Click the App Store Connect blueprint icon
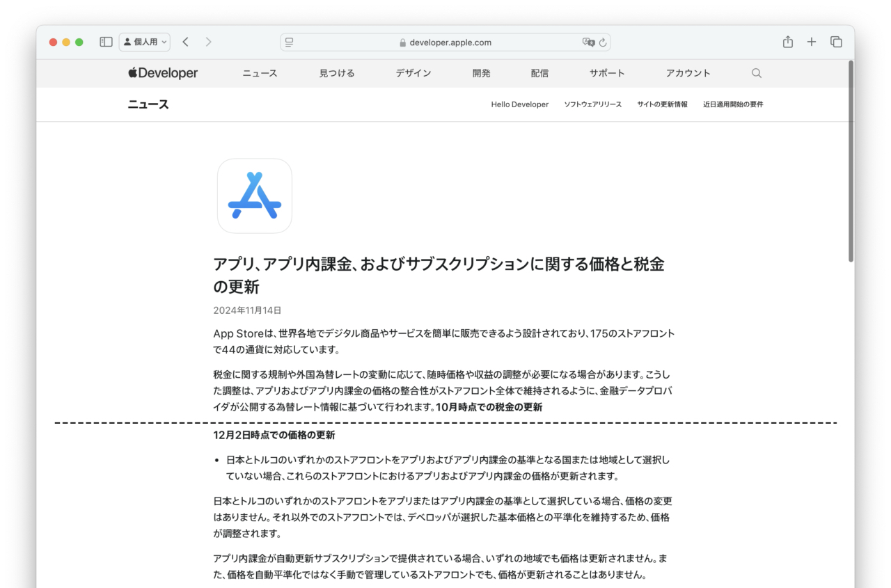 click(255, 196)
